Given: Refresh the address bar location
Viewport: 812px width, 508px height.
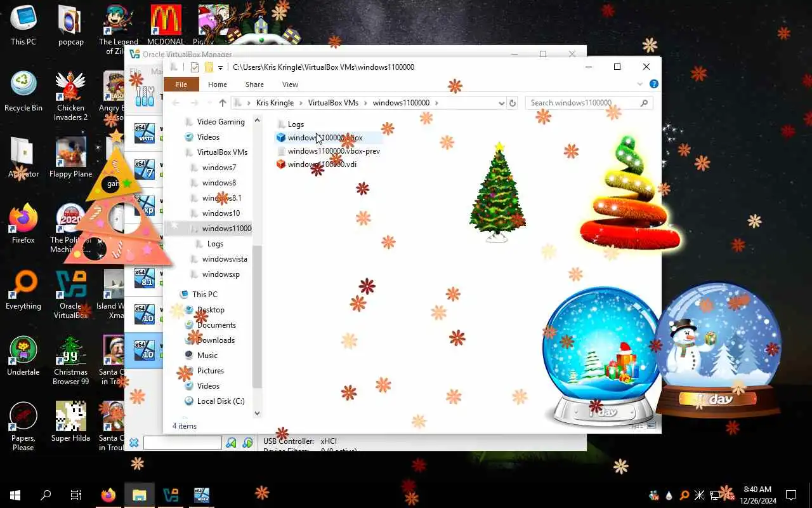Looking at the screenshot, I should [x=513, y=103].
